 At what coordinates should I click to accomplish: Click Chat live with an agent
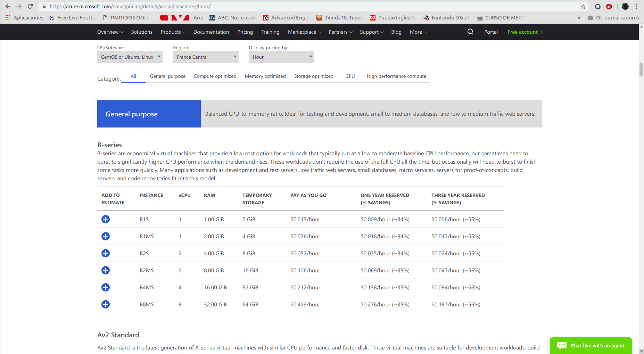coord(591,345)
